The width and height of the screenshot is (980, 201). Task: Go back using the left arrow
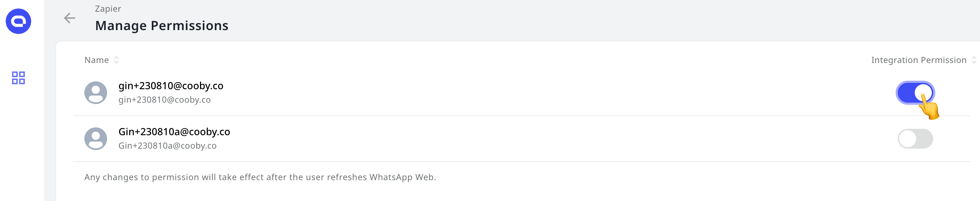(x=69, y=18)
